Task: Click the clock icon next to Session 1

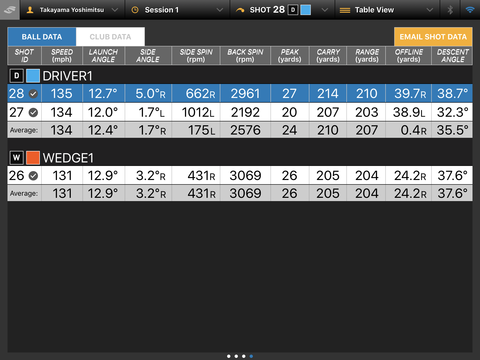Action: tap(135, 10)
